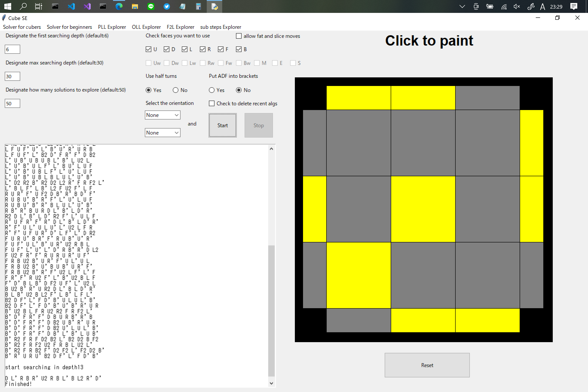Screen dimensions: 588x392
Task: Open the PLL Explorer menu
Action: click(112, 27)
